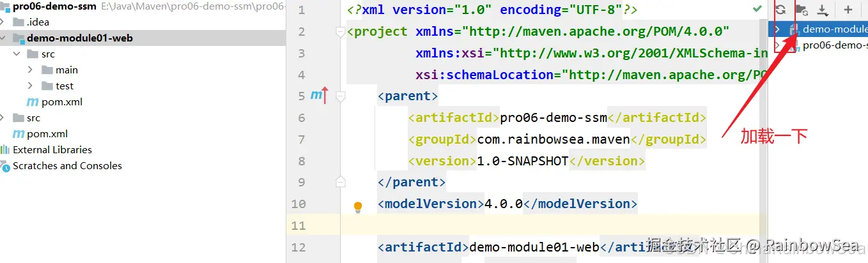
Task: Click the green checkmark inspection indicator
Action: 757,9
